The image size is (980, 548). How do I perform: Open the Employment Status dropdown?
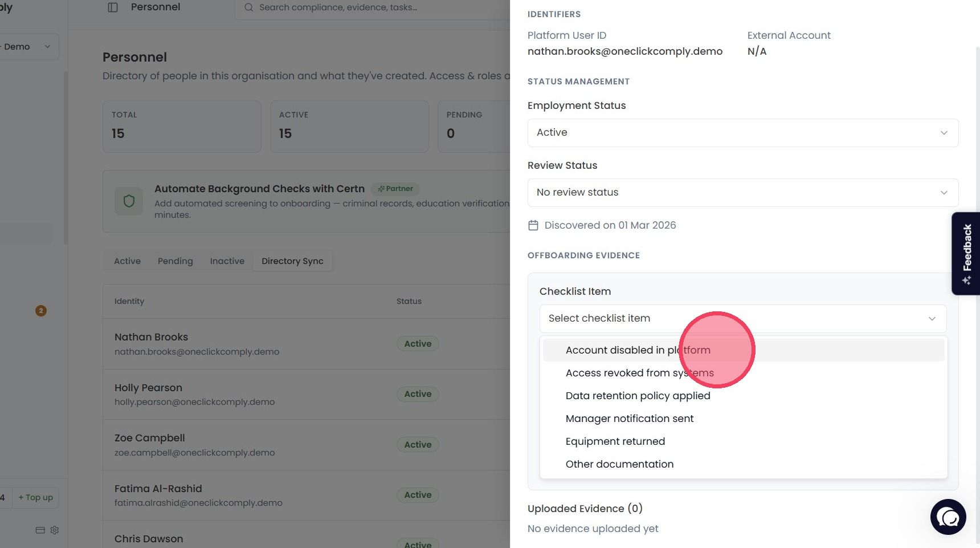(743, 133)
